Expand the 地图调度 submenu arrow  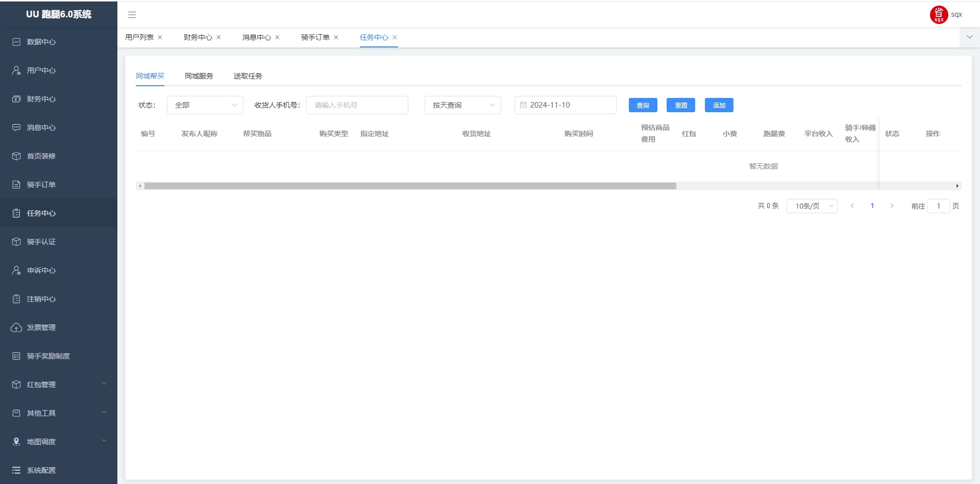click(104, 441)
